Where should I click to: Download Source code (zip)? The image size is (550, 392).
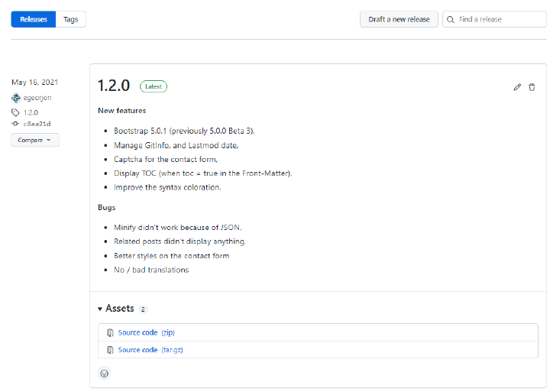[146, 332]
